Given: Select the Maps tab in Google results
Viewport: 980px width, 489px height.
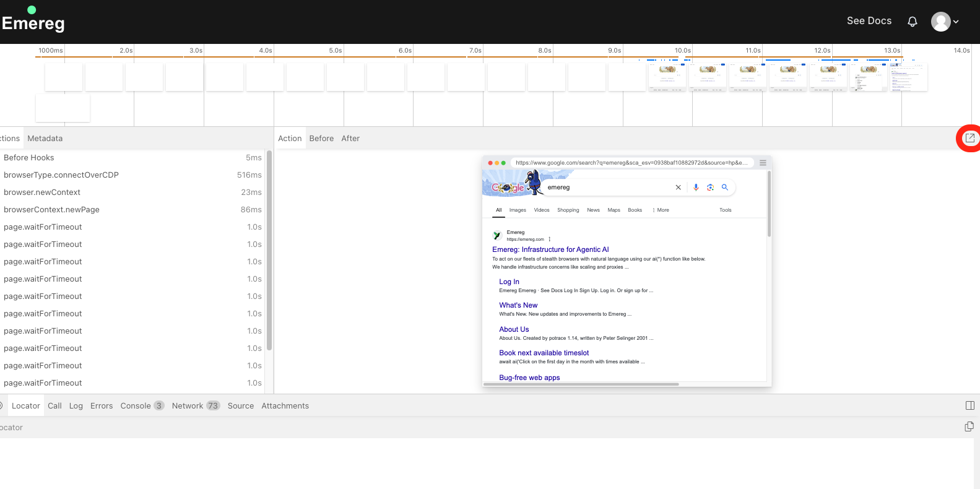Looking at the screenshot, I should [x=614, y=210].
